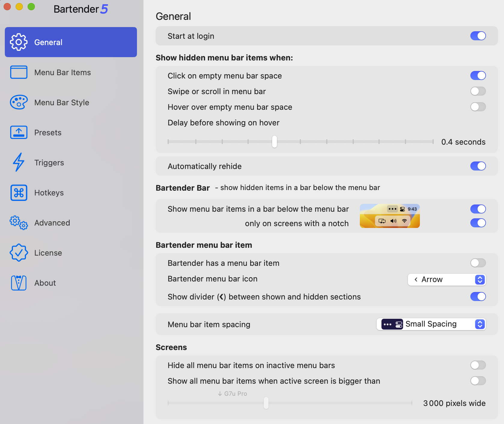Viewport: 504px width, 424px height.
Task: Switch to the License section
Action: 48,253
